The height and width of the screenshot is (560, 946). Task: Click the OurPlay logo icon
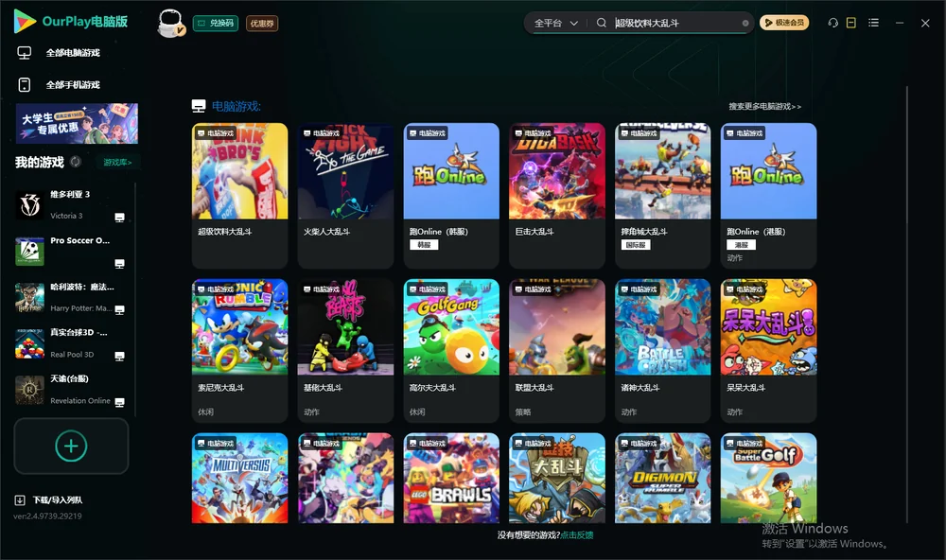(x=25, y=21)
